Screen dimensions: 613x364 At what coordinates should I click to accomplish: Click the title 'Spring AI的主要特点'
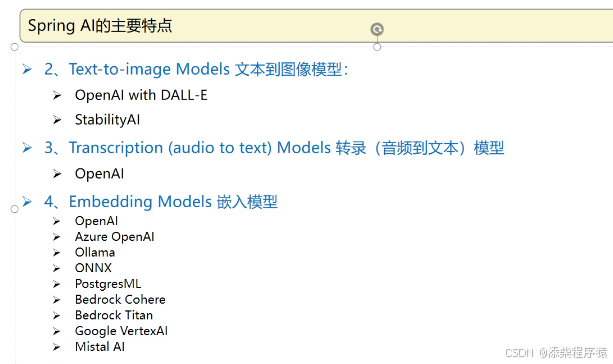100,26
